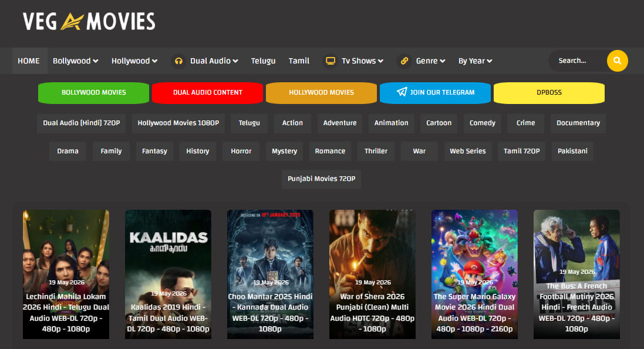
Task: Open the Choo Mantar 2025 movie poster
Action: (270, 274)
